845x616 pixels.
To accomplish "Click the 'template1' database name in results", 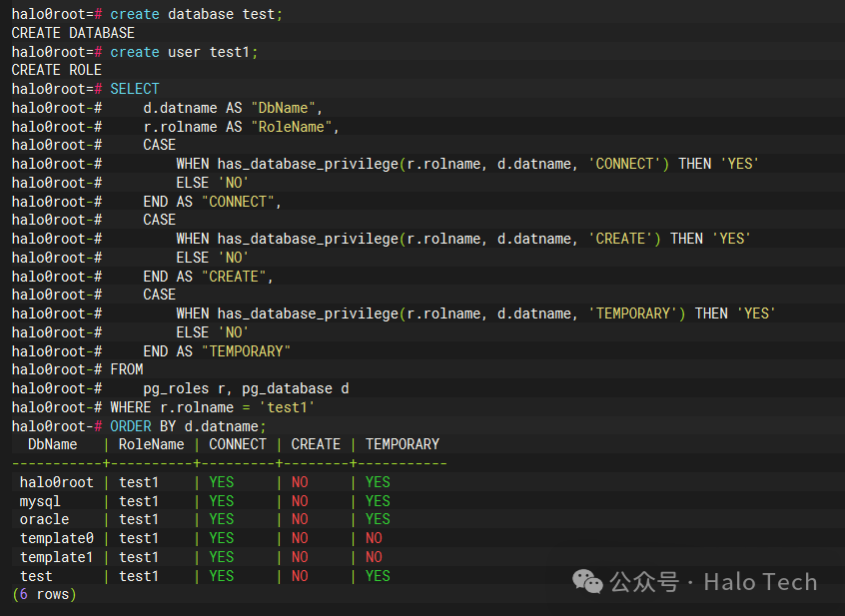I will point(57,557).
